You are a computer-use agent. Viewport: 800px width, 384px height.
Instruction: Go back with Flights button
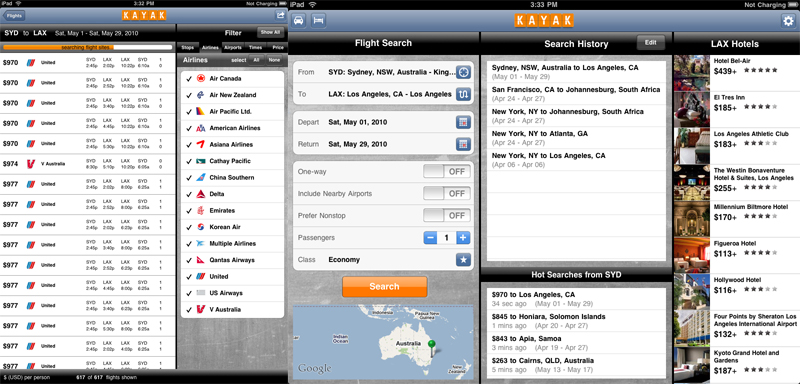14,15
